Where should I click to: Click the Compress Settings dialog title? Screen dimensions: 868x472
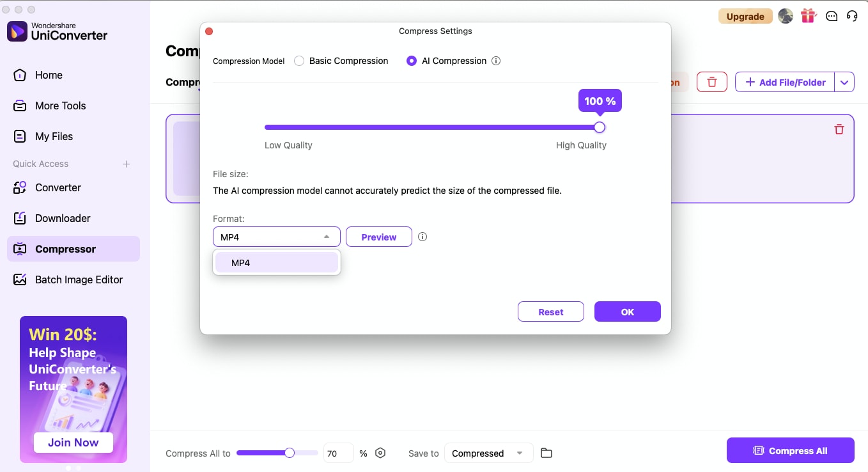click(x=435, y=31)
